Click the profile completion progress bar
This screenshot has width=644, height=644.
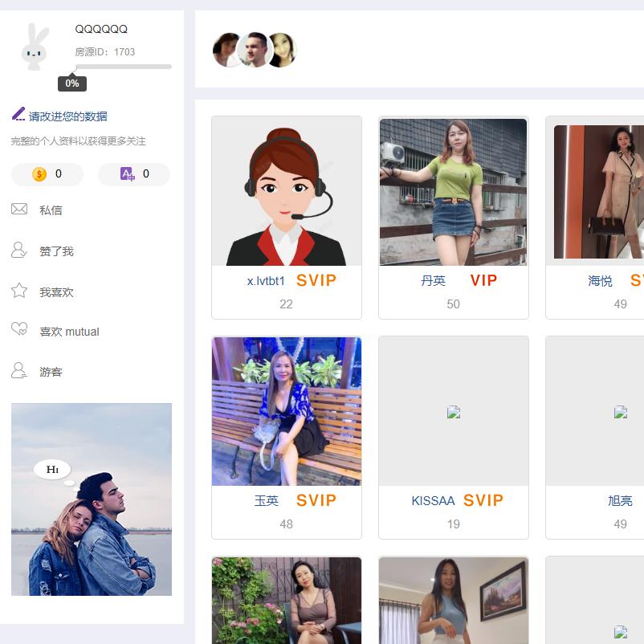(124, 67)
